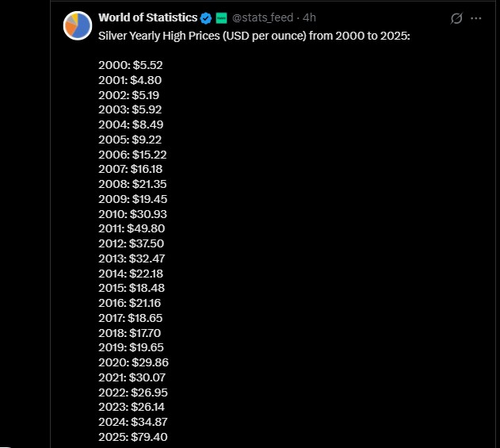Click the 2006: $15.22 line
This screenshot has width=500, height=448.
[x=132, y=154]
